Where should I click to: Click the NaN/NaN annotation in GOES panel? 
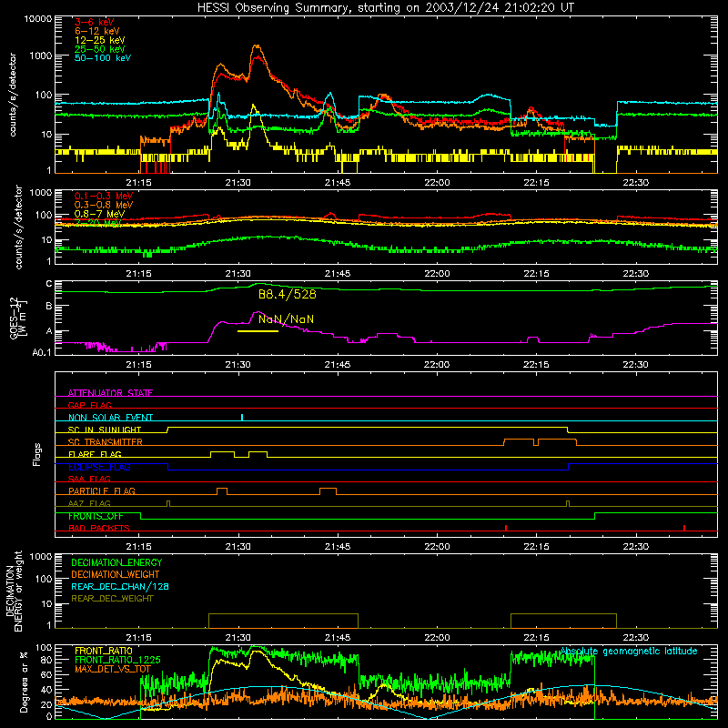click(x=286, y=319)
